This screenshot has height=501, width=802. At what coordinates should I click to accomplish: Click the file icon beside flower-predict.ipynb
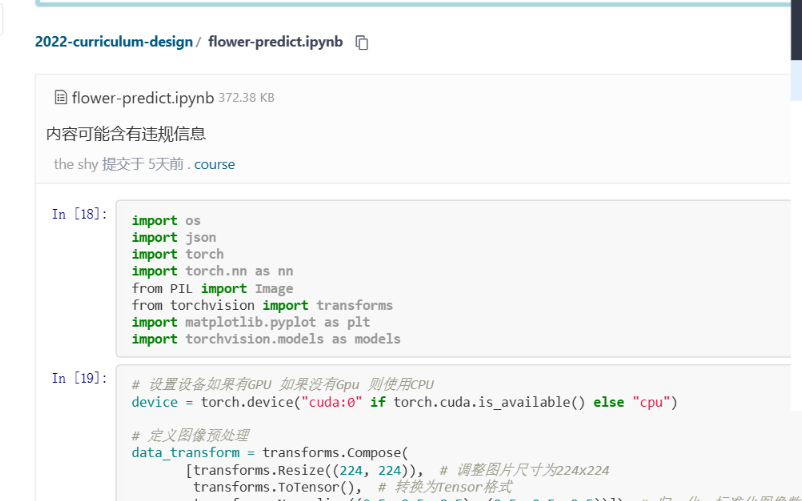[x=60, y=97]
